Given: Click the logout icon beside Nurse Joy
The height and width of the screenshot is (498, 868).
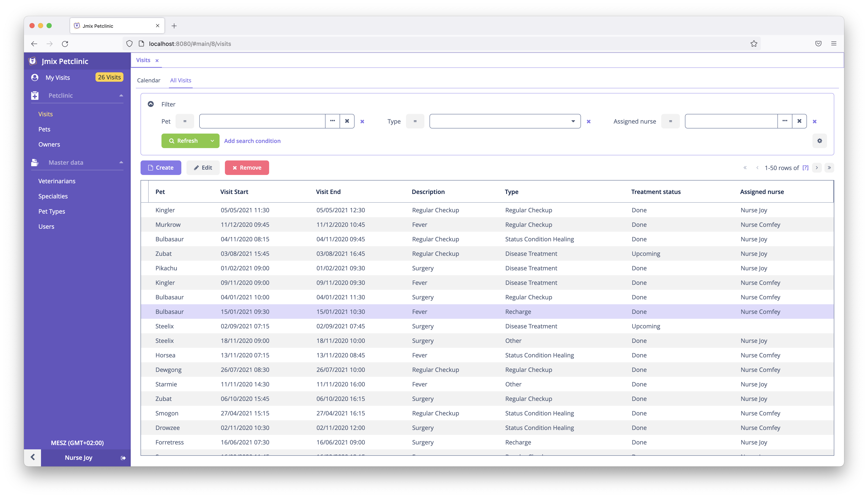Looking at the screenshot, I should (123, 458).
